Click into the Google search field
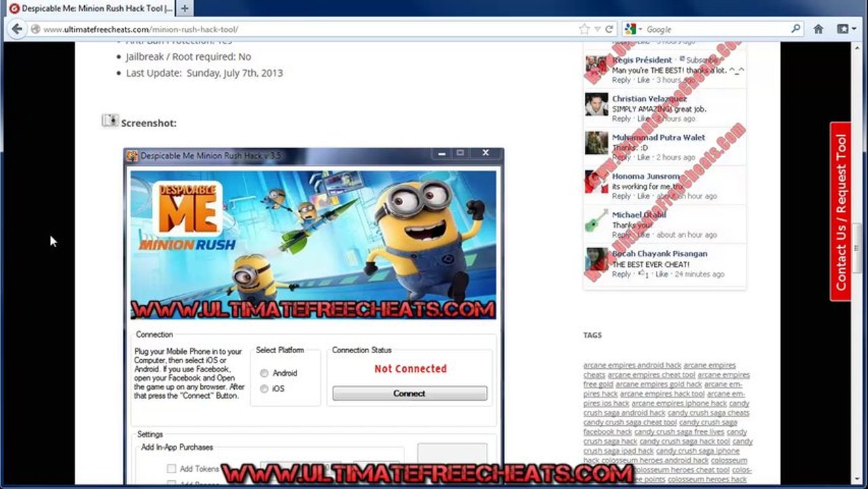This screenshot has height=489, width=868. click(716, 29)
